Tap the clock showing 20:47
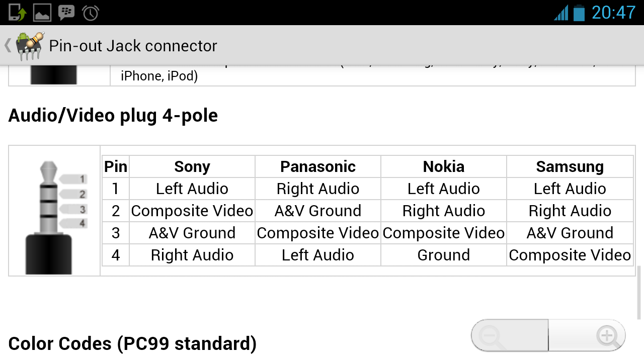The image size is (644, 362). 614,13
